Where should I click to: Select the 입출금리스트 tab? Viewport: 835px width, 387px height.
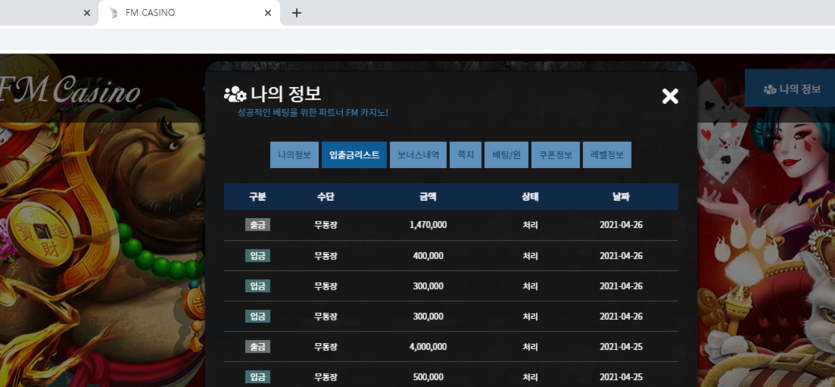point(354,155)
